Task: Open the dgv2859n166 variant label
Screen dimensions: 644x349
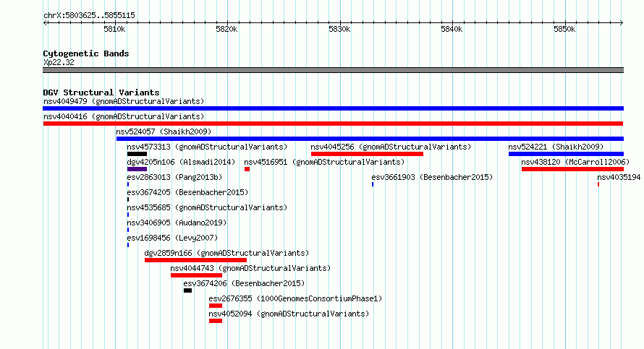Action: coord(226,253)
